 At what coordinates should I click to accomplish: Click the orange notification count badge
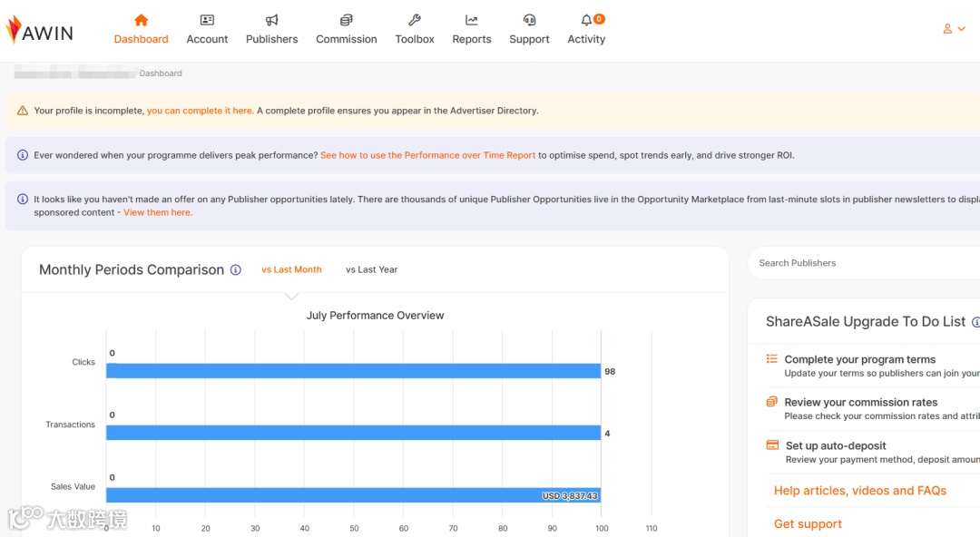tap(599, 19)
